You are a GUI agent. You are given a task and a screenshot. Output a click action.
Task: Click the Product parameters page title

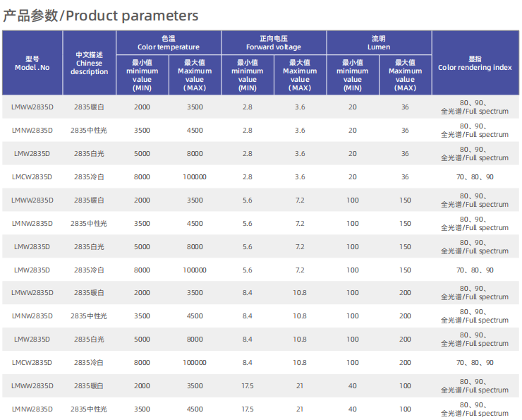point(101,16)
